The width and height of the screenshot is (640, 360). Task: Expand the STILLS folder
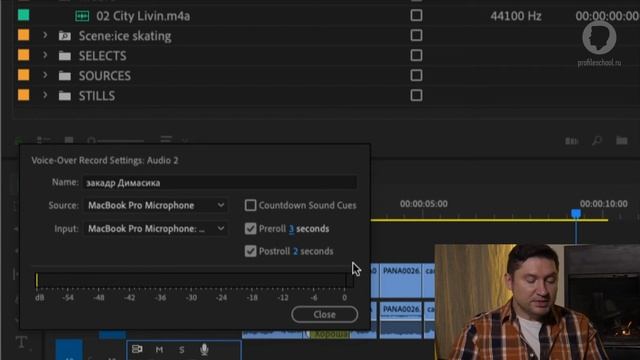45,95
